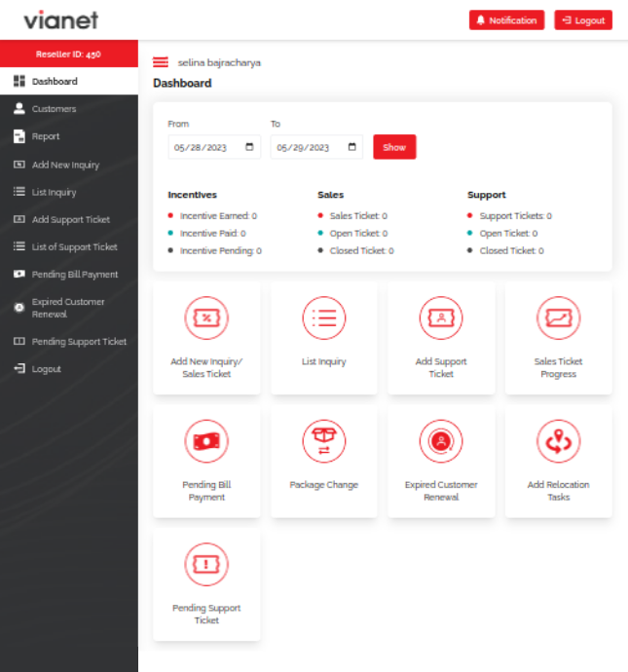Click the 'Sales Ticket Progress' card label
The width and height of the screenshot is (628, 672).
point(558,367)
